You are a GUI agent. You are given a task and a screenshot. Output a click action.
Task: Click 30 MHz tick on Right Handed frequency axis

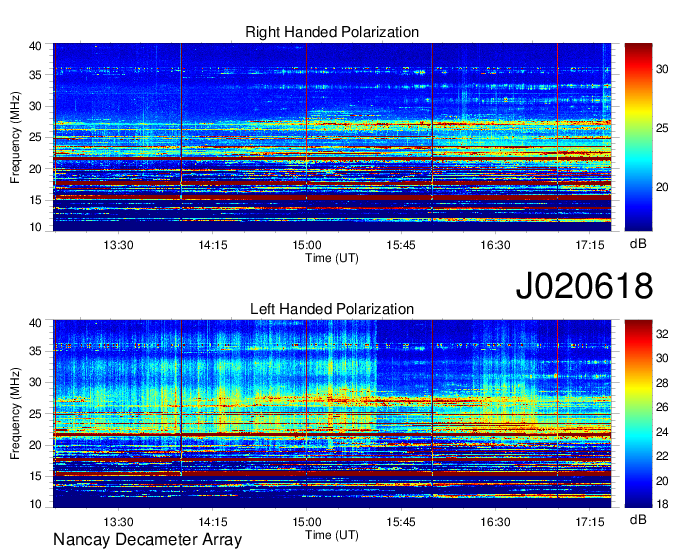35,106
